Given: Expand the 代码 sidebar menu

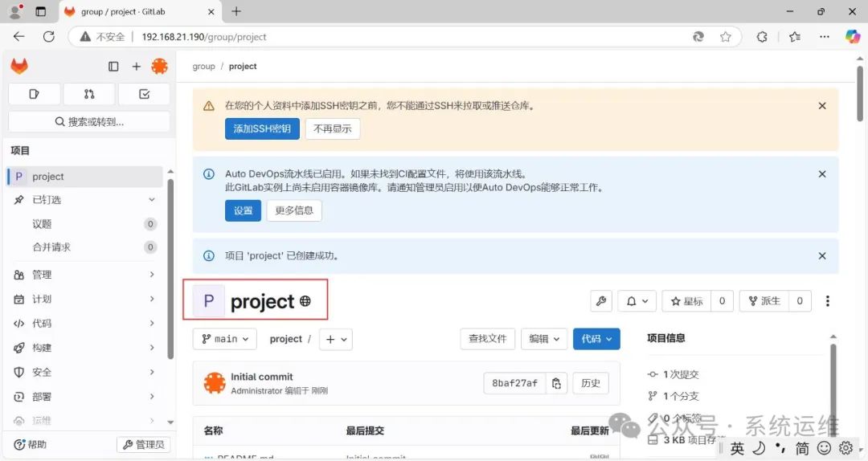Looking at the screenshot, I should tap(85, 323).
